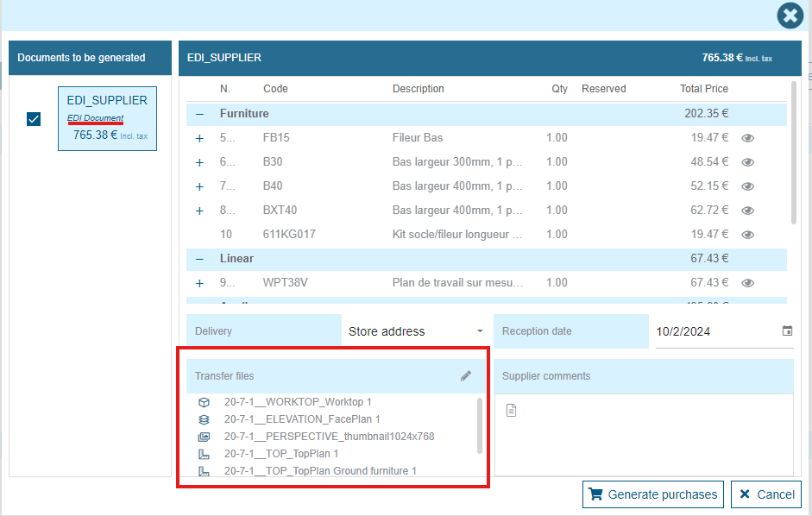Click the reception date input field

714,331
